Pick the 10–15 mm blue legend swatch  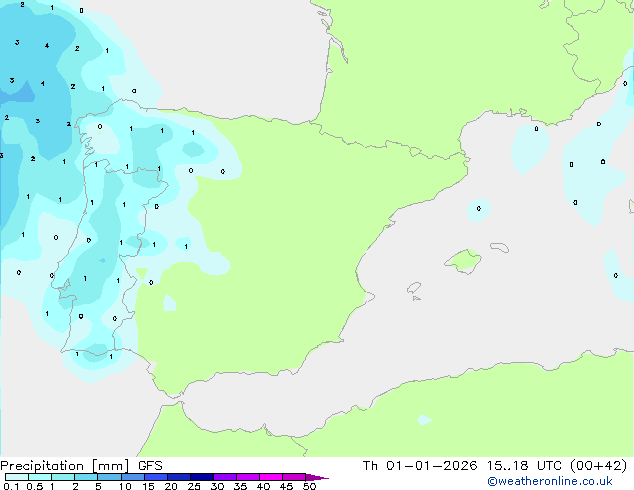(x=132, y=477)
